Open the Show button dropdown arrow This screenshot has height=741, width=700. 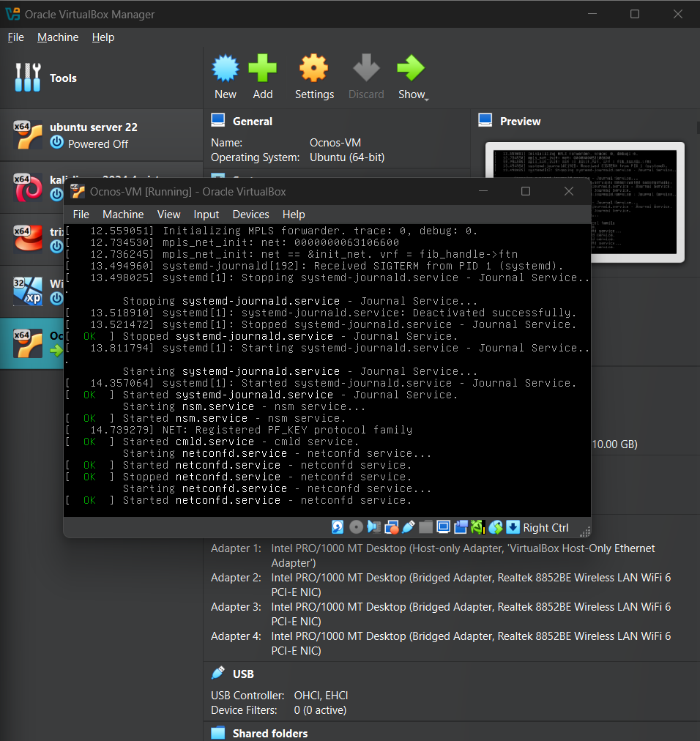(x=426, y=97)
